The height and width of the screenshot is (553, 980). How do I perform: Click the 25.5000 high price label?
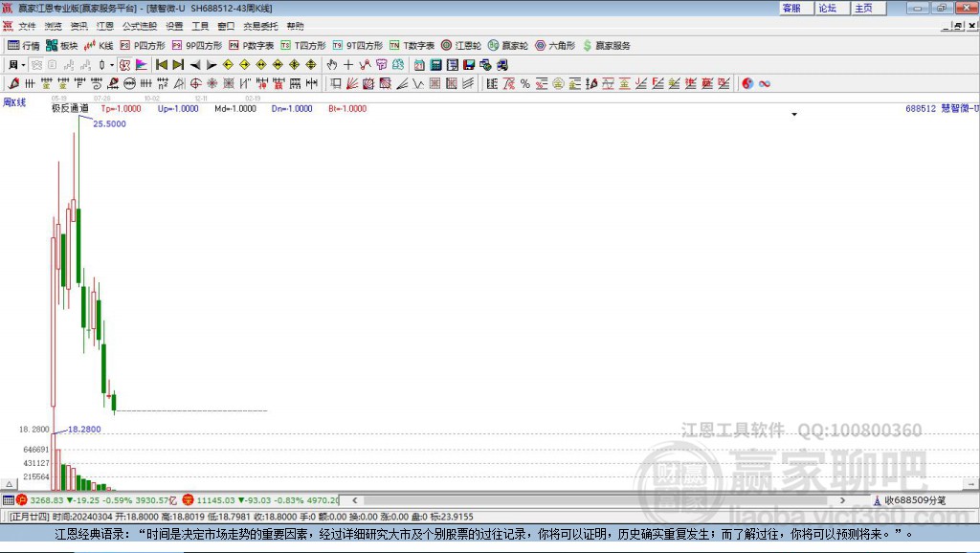pos(109,123)
